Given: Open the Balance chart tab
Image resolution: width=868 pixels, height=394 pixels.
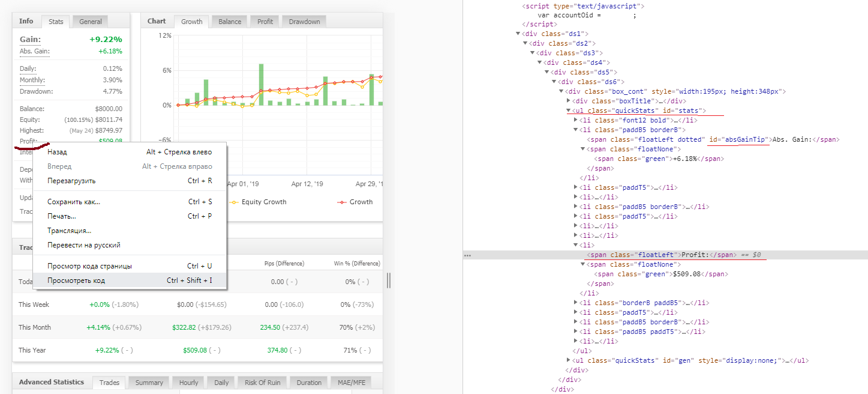Looking at the screenshot, I should (230, 22).
